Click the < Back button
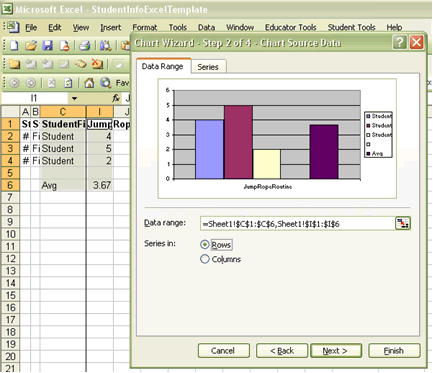Viewport: 433px width, 373px height. point(282,351)
